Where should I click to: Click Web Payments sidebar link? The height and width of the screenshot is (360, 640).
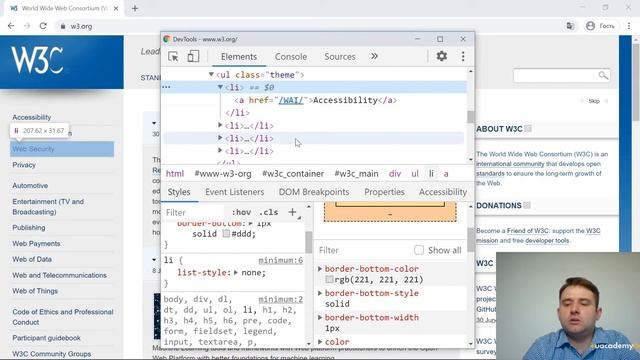pyautogui.click(x=36, y=244)
